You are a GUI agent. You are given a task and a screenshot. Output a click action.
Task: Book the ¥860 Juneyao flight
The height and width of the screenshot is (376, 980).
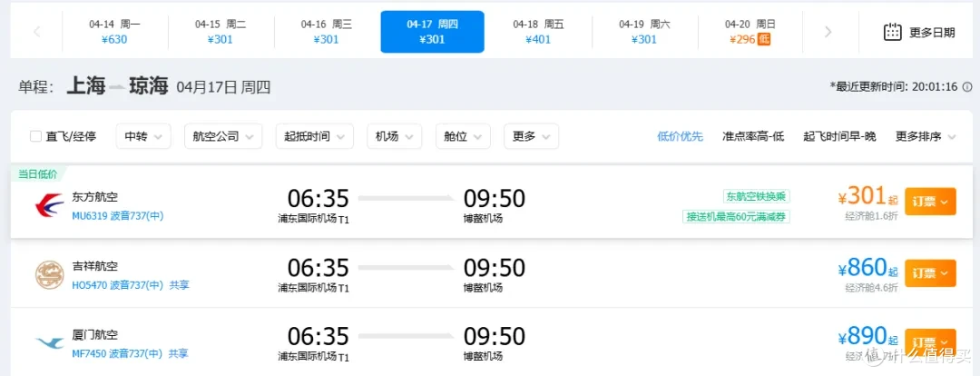point(930,273)
